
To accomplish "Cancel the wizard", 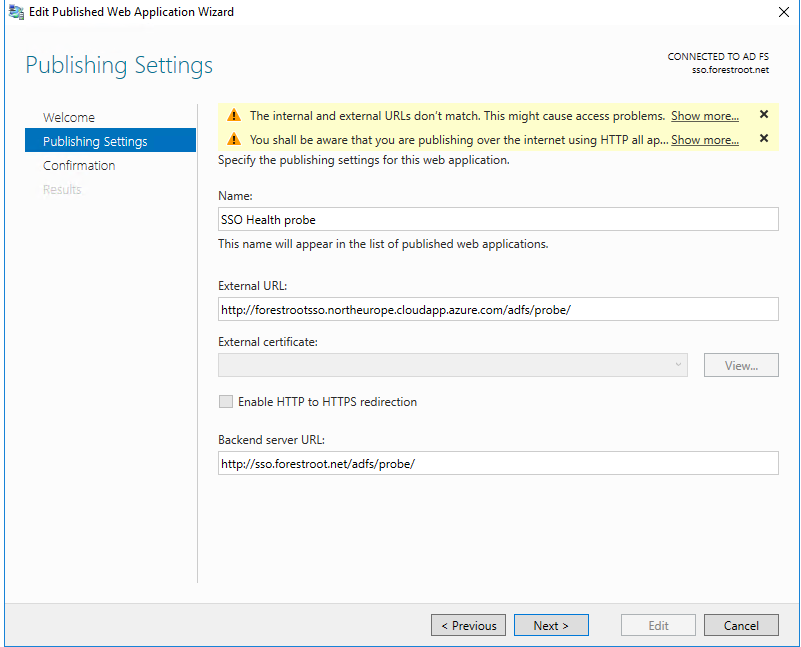I will click(741, 625).
